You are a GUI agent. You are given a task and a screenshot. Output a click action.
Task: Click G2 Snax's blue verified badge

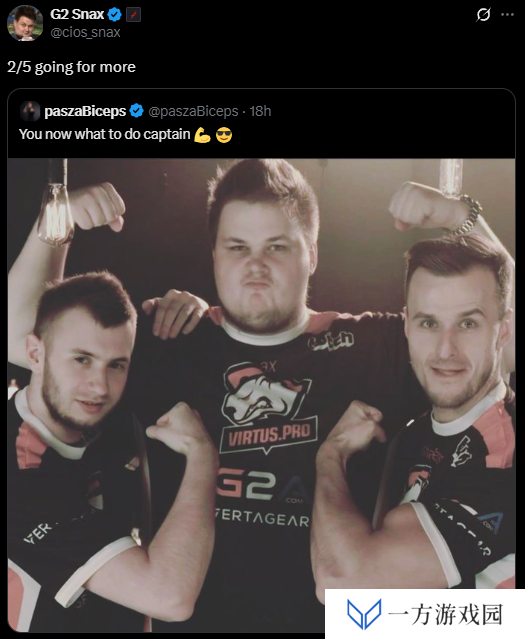click(115, 15)
